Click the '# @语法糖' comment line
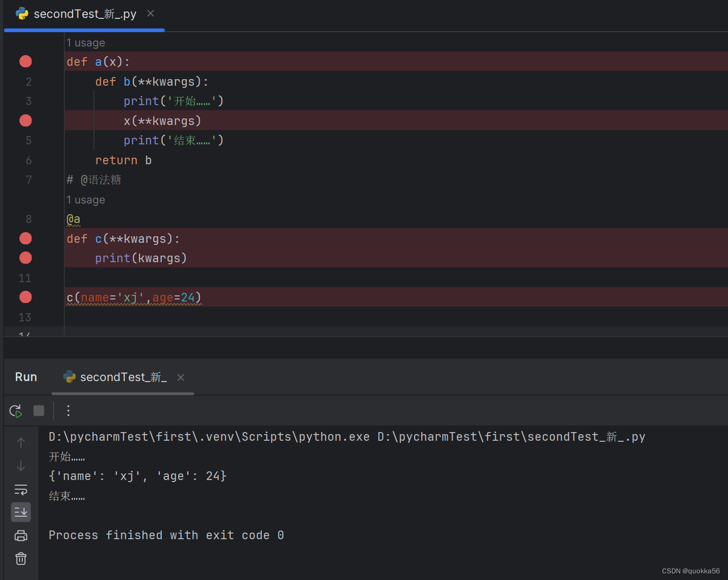Image resolution: width=728 pixels, height=580 pixels. coord(94,180)
